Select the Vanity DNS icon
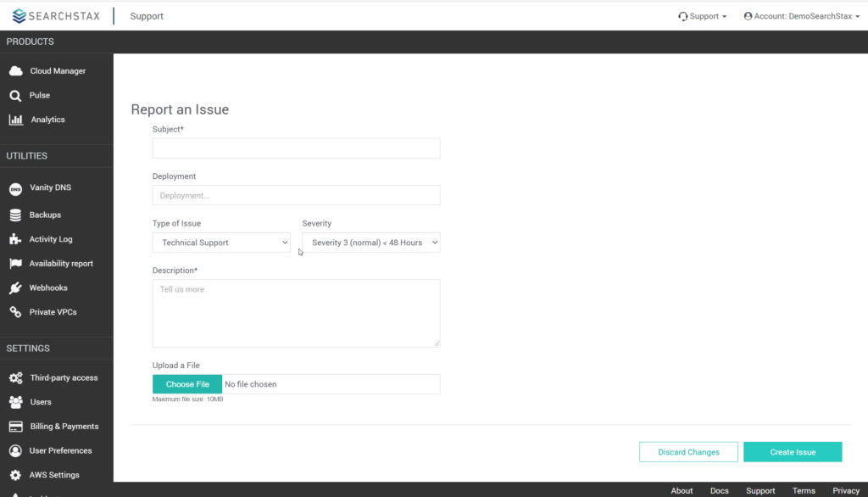 click(x=15, y=189)
